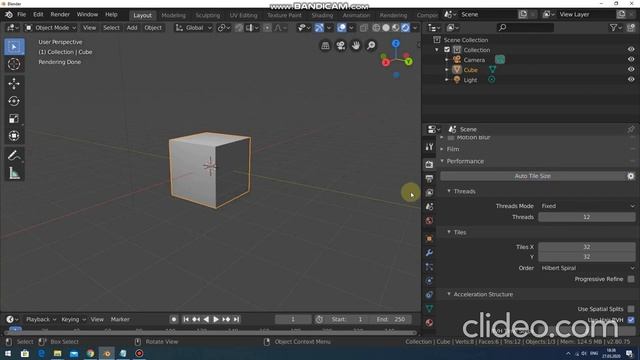Screen dimensions: 640x360
Task: Open the Render menu
Action: pos(60,14)
